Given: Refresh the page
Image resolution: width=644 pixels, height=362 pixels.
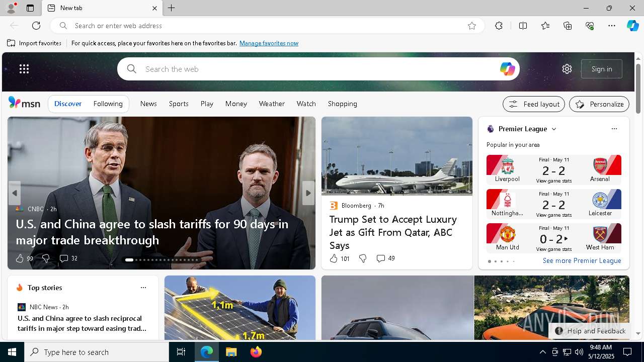Looking at the screenshot, I should click(36, 26).
